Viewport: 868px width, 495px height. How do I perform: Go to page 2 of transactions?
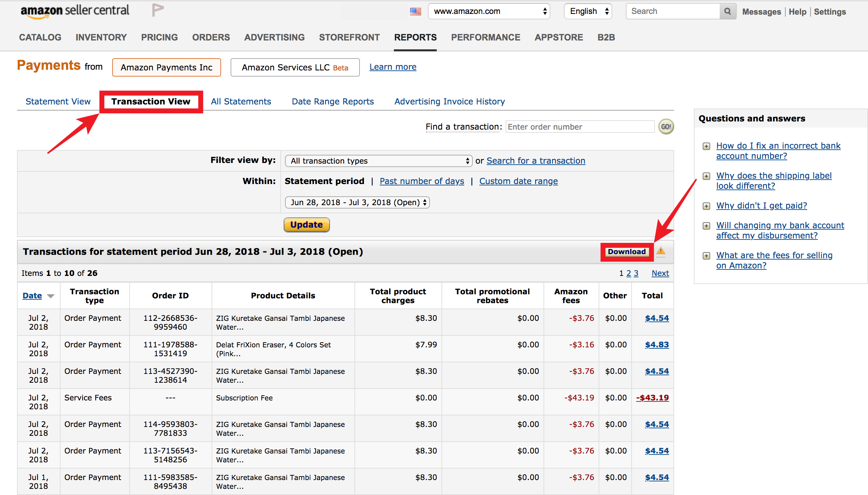629,273
